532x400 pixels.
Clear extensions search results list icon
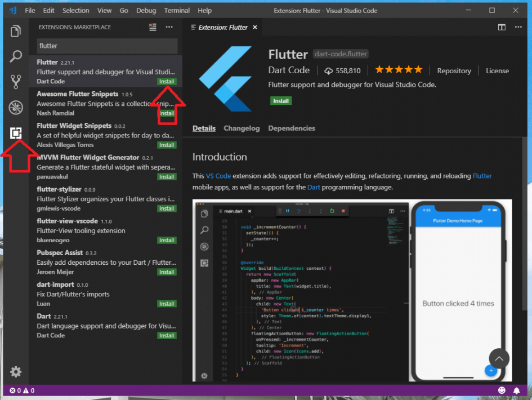click(x=153, y=27)
